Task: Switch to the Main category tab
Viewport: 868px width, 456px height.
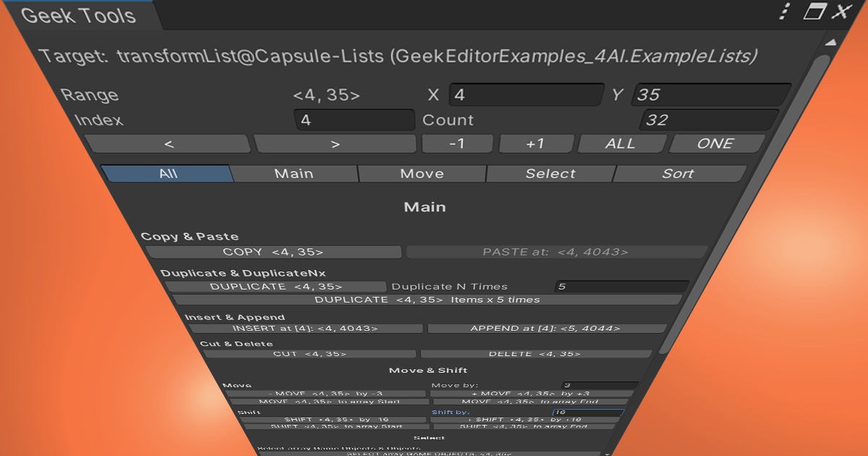Action: [x=294, y=174]
